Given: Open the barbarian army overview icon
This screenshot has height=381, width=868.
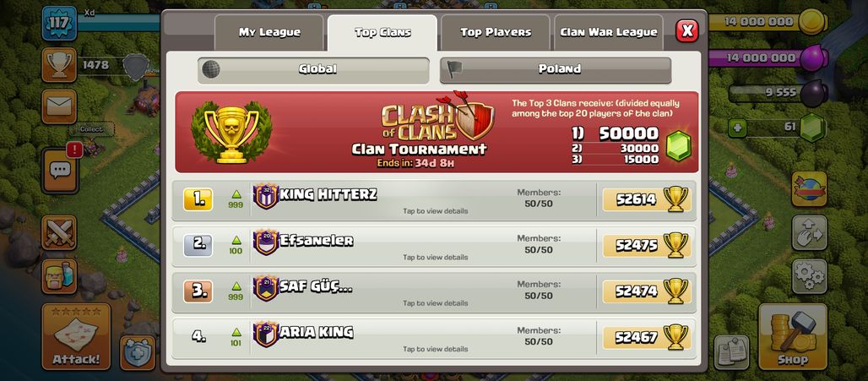Looking at the screenshot, I should pyautogui.click(x=58, y=275).
